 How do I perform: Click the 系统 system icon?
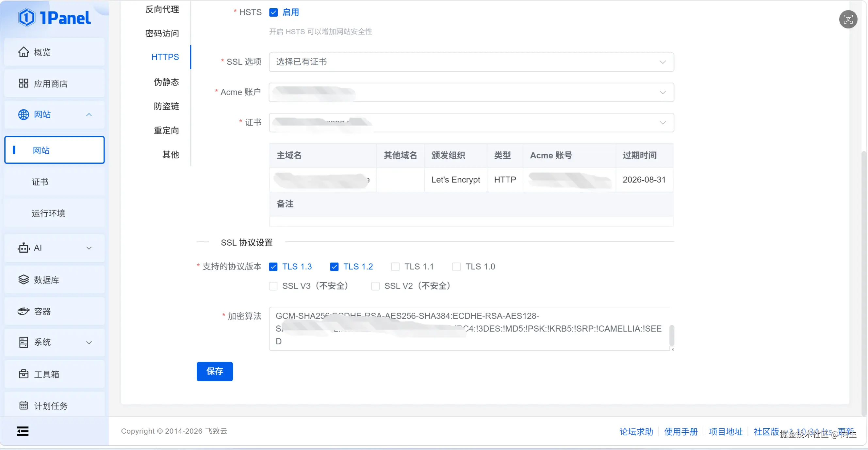tap(23, 342)
